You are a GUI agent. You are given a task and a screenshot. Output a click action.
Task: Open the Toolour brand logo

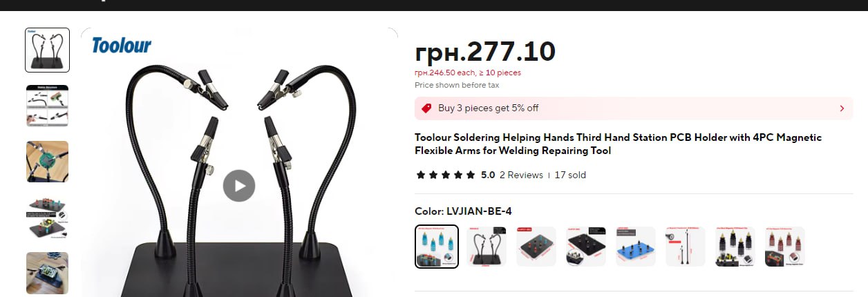122,46
